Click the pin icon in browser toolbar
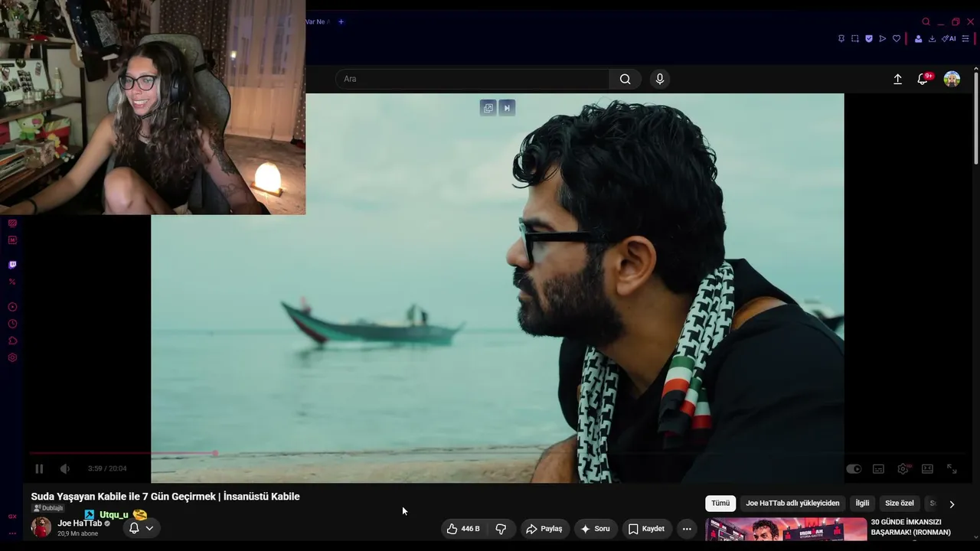Viewport: 980px width, 551px height. tap(841, 38)
